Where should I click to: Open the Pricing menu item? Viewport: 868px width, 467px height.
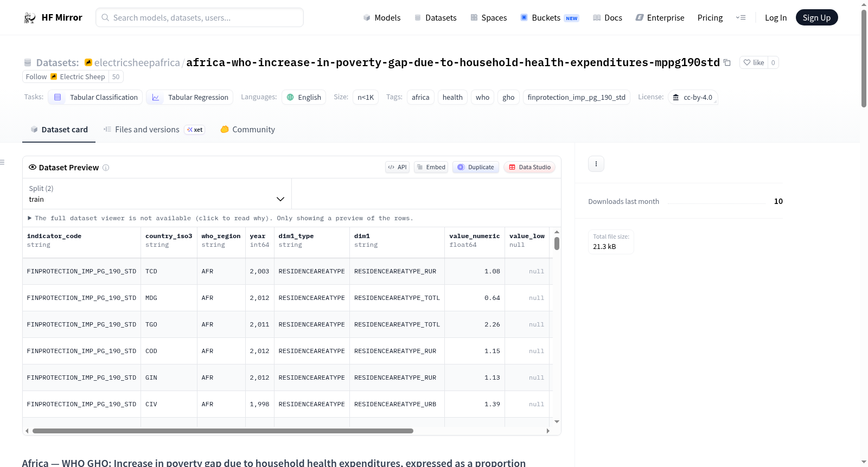coord(710,17)
